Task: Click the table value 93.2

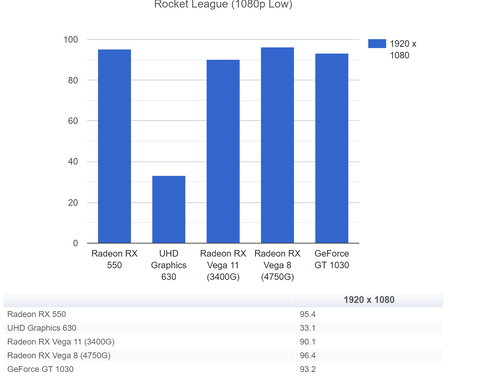Action: [x=307, y=369]
